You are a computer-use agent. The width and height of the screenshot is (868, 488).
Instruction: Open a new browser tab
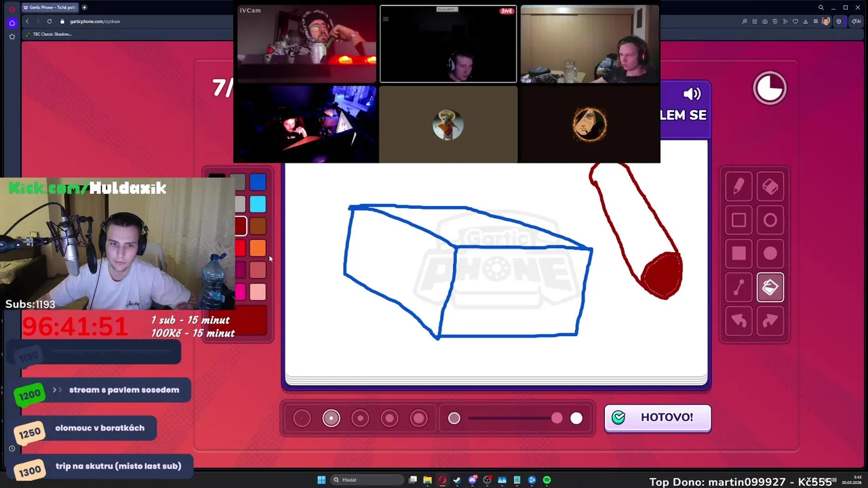pos(84,7)
